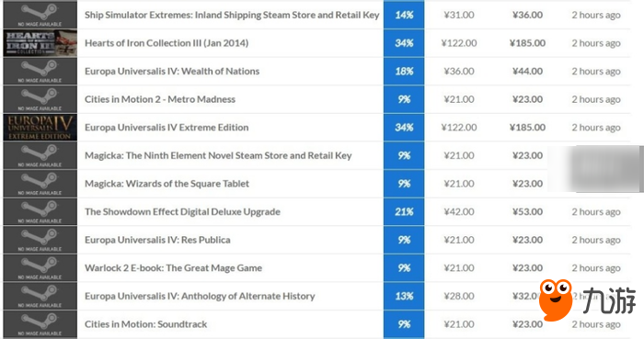
Task: Click Steam placeholder icon beside Showdown Effect Upgrade
Action: [40, 212]
